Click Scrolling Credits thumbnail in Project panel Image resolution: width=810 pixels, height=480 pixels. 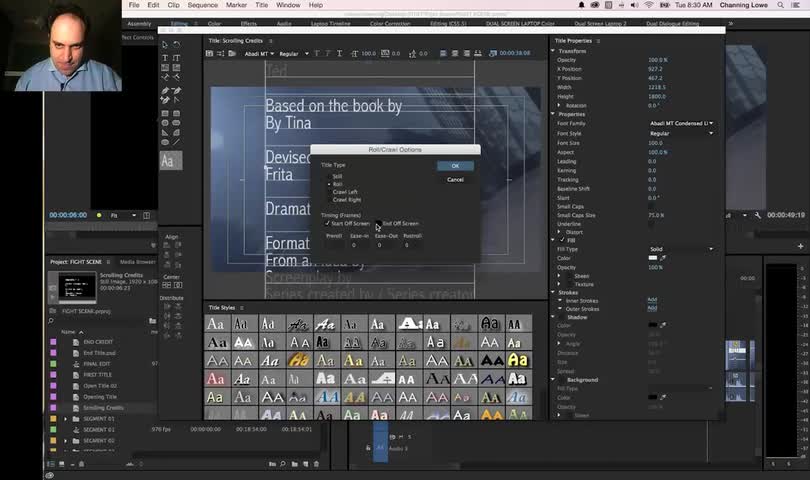coord(77,286)
